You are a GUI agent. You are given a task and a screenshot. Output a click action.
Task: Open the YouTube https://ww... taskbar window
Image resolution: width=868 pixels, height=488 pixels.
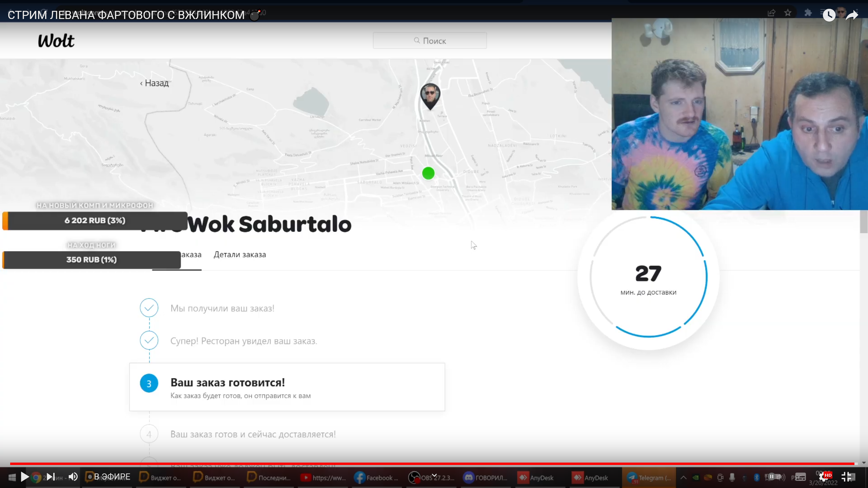pos(324,477)
